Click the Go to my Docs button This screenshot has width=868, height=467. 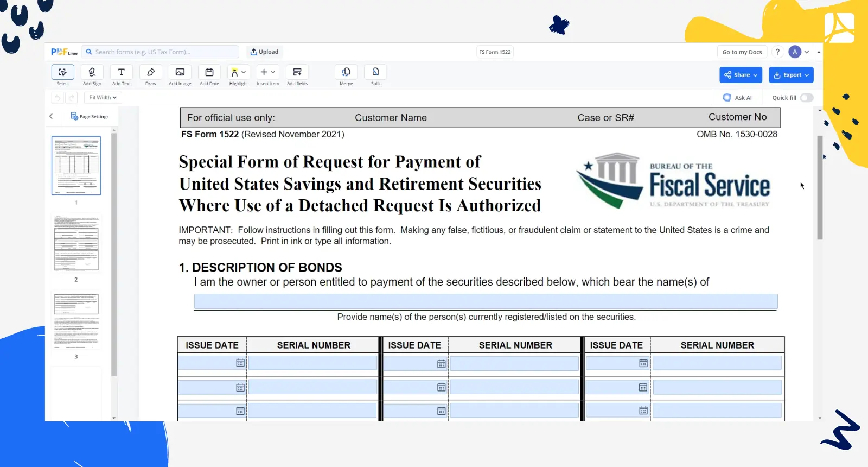point(742,52)
